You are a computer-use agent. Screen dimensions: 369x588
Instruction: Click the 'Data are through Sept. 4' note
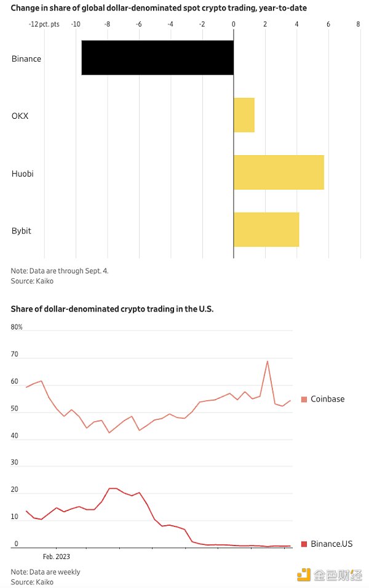(x=60, y=271)
